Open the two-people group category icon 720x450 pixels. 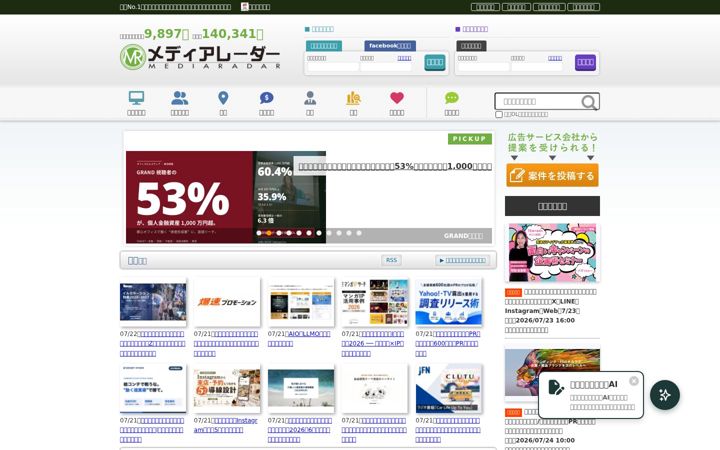pos(180,98)
